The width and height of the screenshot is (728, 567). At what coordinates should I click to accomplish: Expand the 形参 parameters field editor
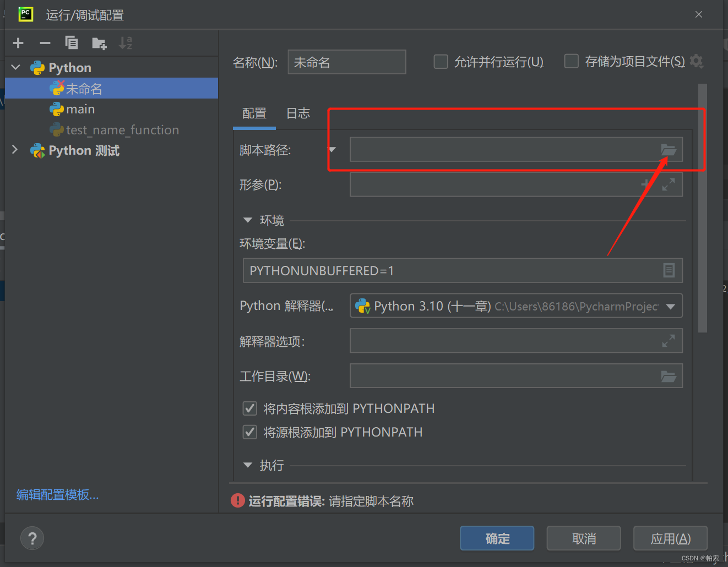tap(668, 184)
